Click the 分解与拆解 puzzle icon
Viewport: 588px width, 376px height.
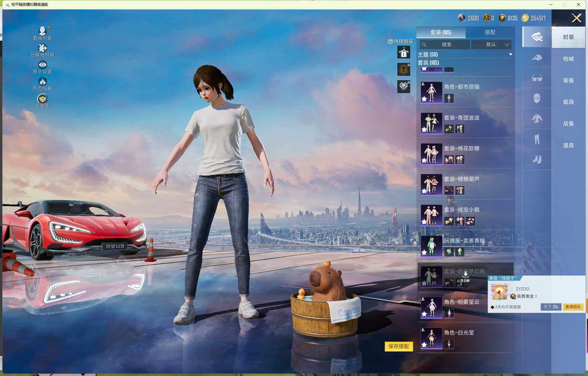pyautogui.click(x=42, y=48)
